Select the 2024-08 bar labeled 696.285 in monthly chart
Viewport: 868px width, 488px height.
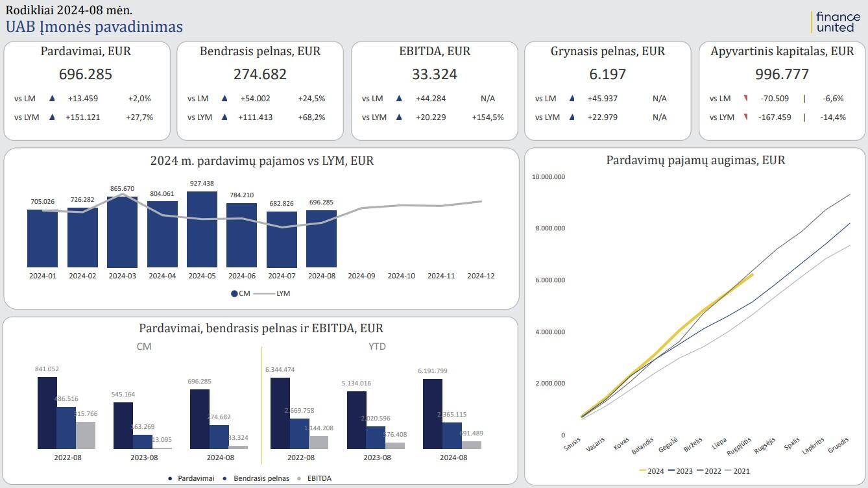pos(321,239)
